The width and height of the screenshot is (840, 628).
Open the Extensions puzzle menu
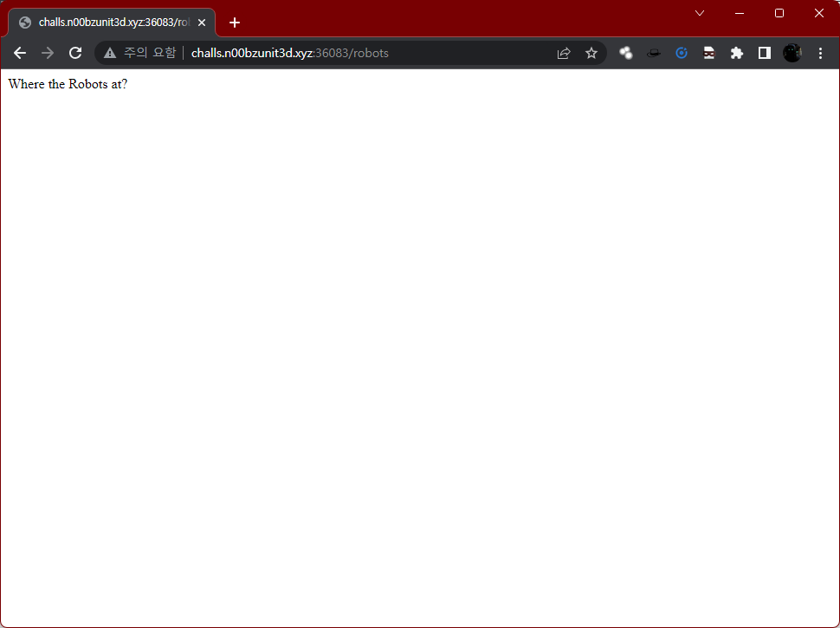737,53
